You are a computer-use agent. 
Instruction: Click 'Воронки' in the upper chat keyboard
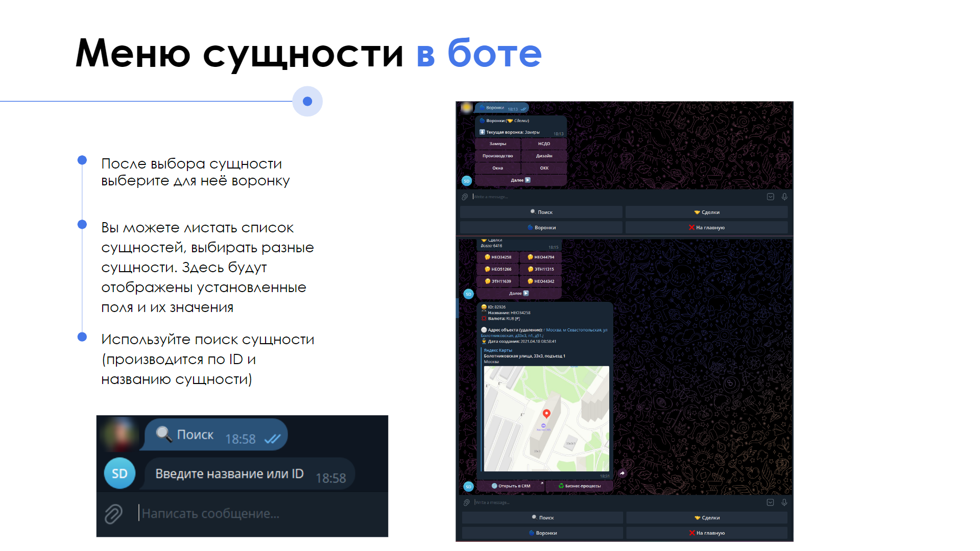click(541, 228)
